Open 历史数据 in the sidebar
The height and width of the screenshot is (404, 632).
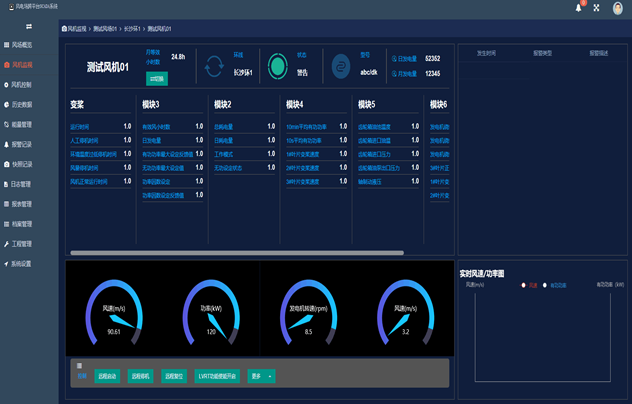click(x=18, y=105)
